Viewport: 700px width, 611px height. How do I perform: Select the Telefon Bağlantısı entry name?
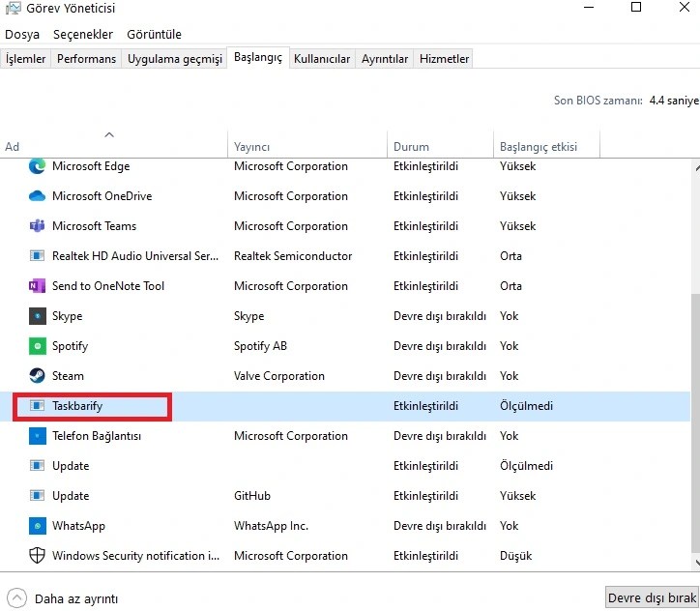pyautogui.click(x=97, y=436)
